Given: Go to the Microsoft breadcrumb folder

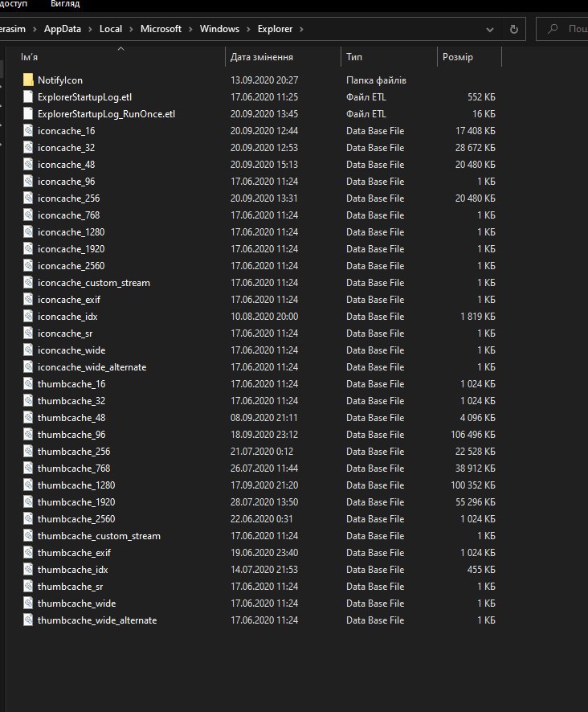Looking at the screenshot, I should pyautogui.click(x=161, y=29).
